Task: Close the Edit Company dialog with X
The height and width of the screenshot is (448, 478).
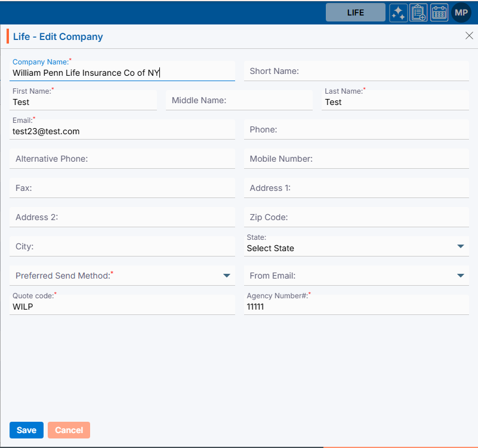Action: (x=469, y=36)
